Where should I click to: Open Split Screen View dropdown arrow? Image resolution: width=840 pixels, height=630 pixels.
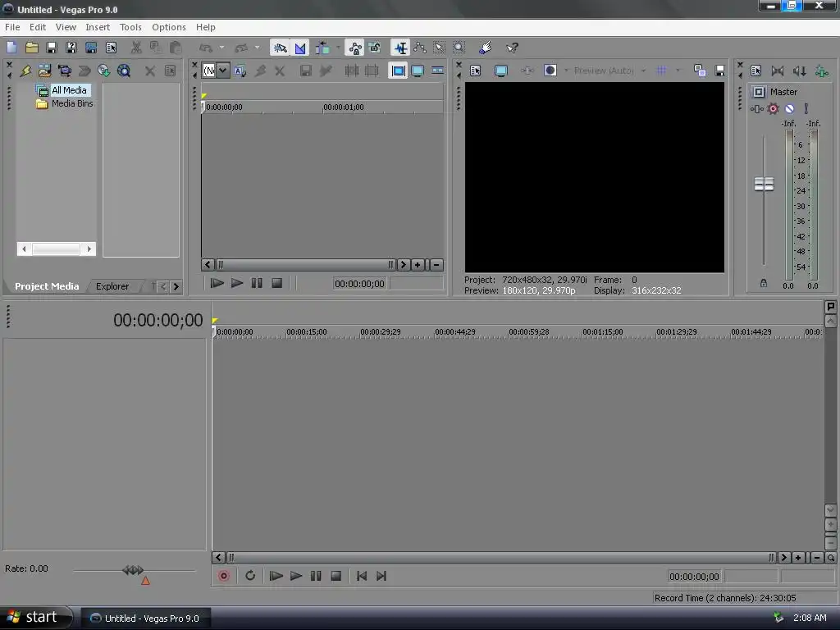566,71
